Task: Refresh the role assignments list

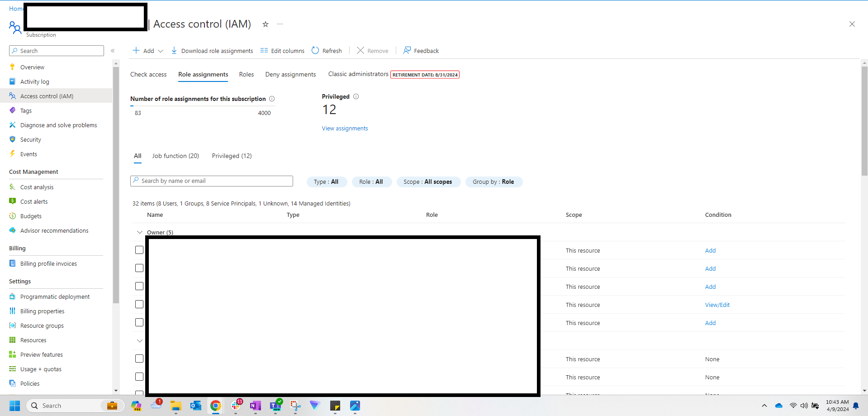Action: 327,51
